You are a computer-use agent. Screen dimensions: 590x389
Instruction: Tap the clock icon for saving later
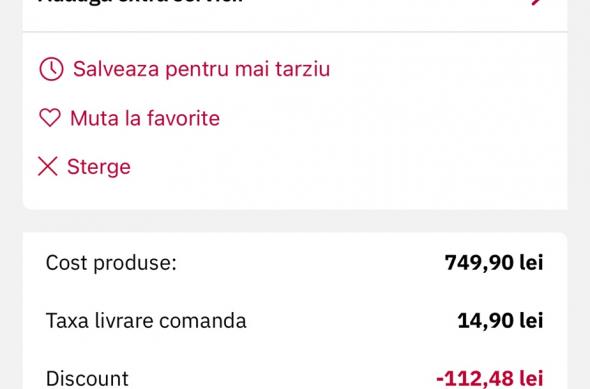coord(51,69)
